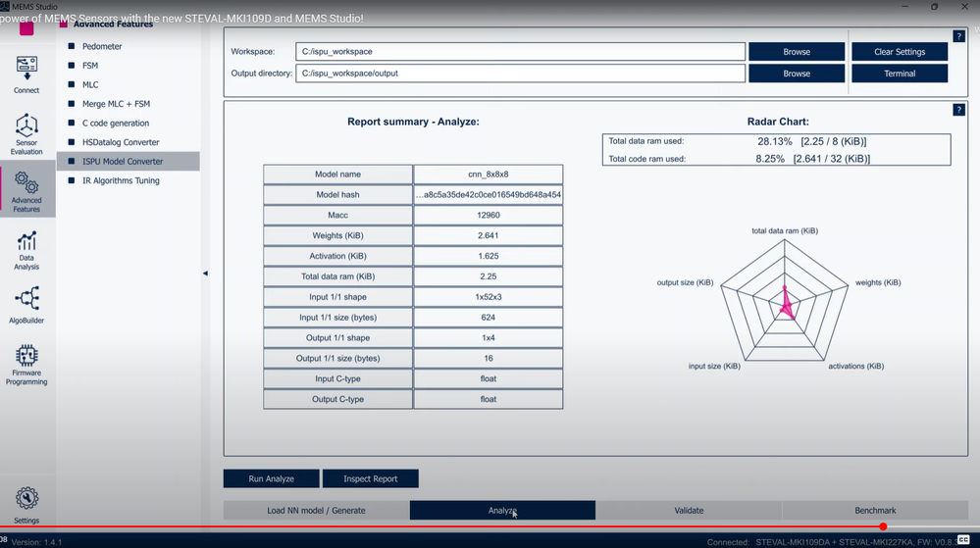Click the Output C-type label cell
This screenshot has height=548, width=980.
tap(338, 399)
